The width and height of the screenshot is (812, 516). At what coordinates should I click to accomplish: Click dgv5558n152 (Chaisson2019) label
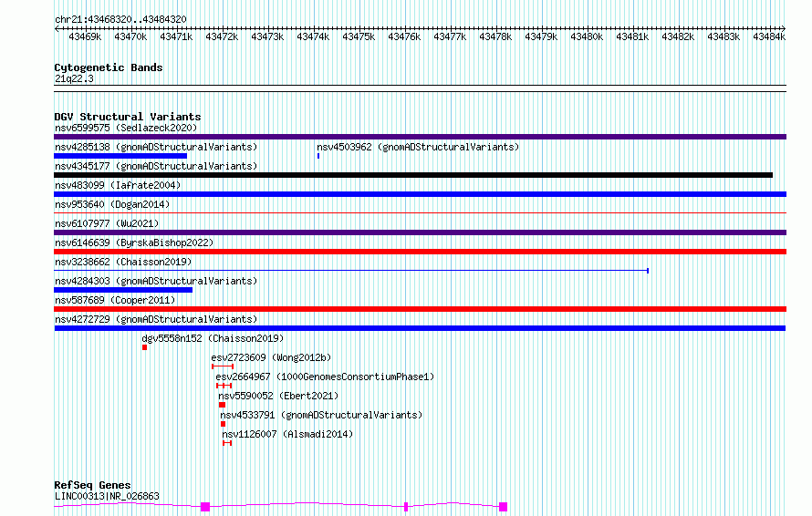[213, 338]
